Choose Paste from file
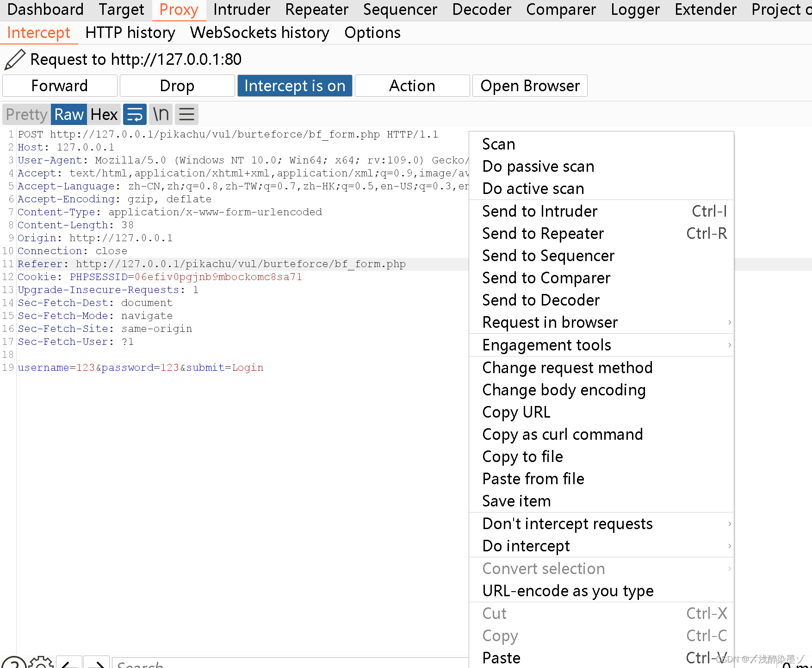 (601, 479)
